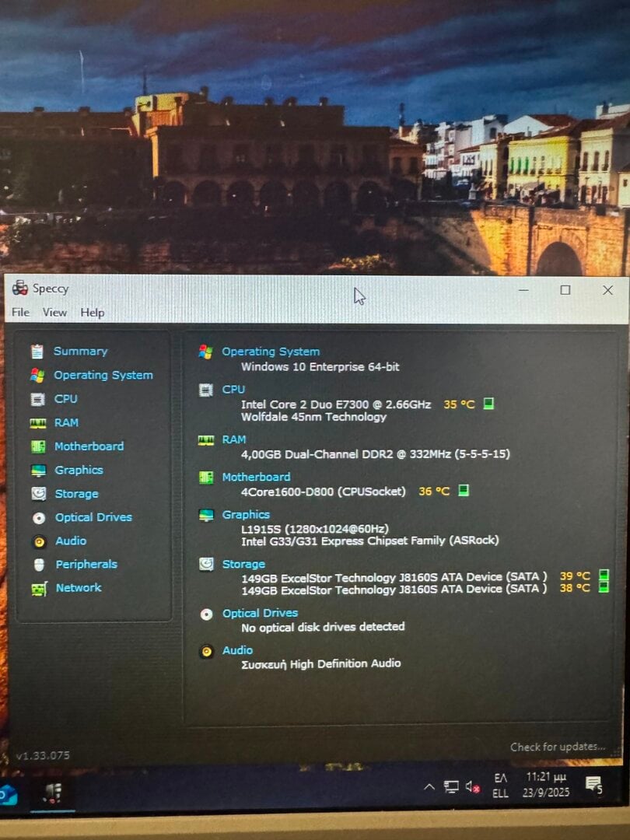Click the taskbar network icon
630x840 pixels.
pyautogui.click(x=452, y=787)
